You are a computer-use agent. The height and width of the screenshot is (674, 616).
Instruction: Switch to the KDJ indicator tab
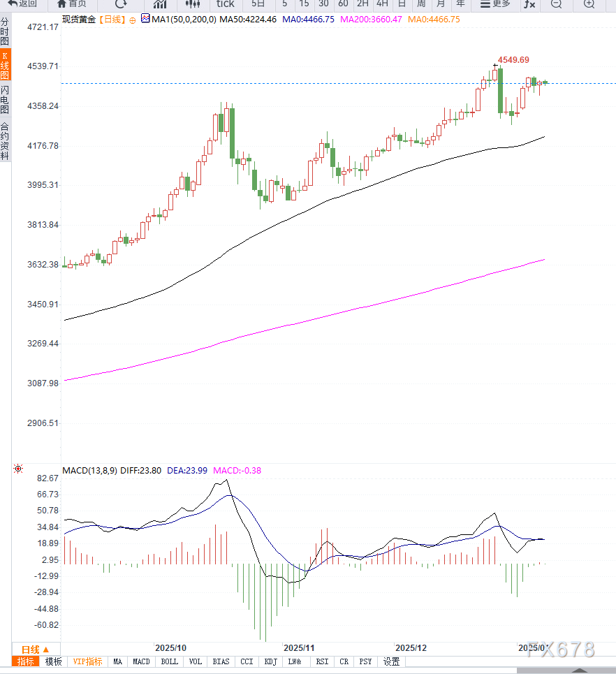[270, 661]
